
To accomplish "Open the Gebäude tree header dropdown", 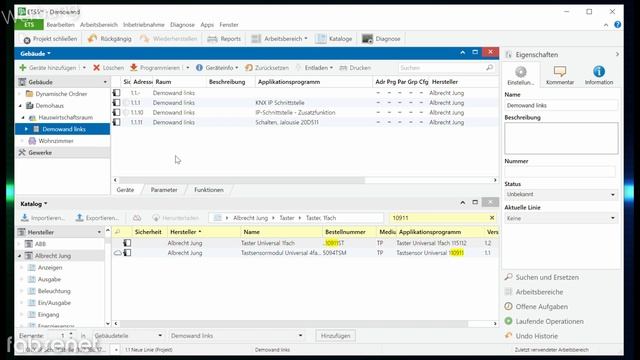I will pyautogui.click(x=105, y=82).
